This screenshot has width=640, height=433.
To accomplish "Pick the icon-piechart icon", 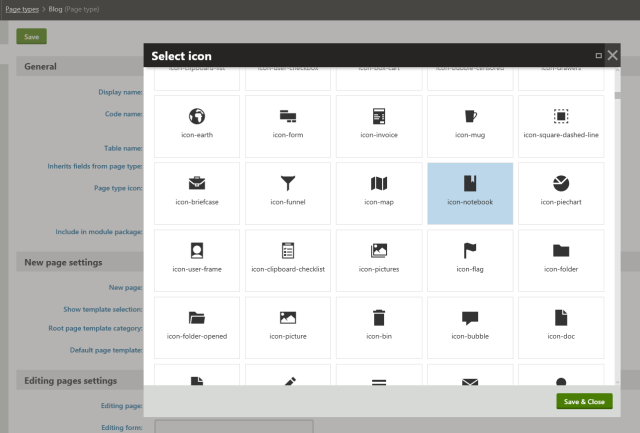I will pos(561,193).
